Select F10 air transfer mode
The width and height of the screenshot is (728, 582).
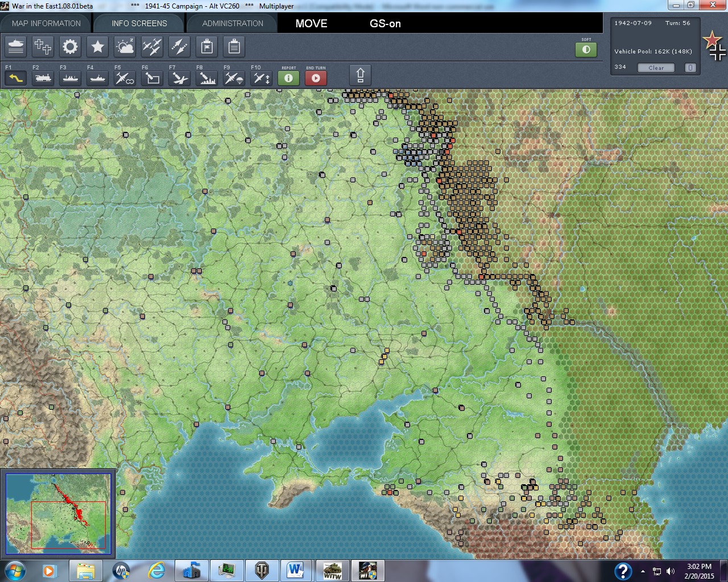[262, 78]
